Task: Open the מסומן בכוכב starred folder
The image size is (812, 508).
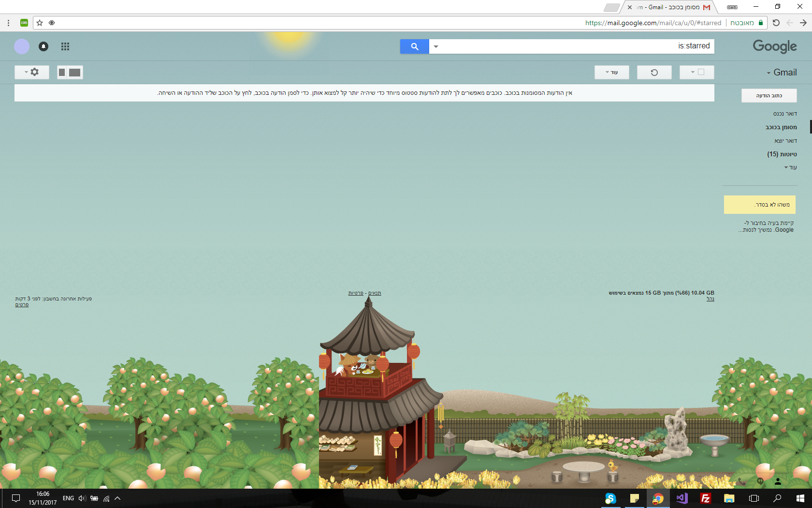Action: point(781,127)
